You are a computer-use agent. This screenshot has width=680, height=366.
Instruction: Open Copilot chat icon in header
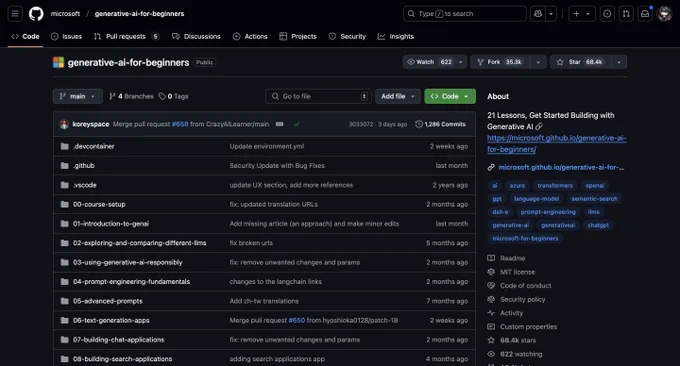pos(538,14)
